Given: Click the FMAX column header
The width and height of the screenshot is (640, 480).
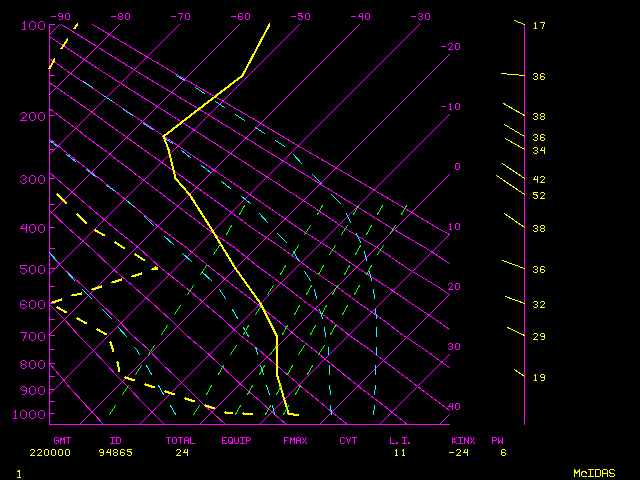Looking at the screenshot, I should tap(294, 440).
